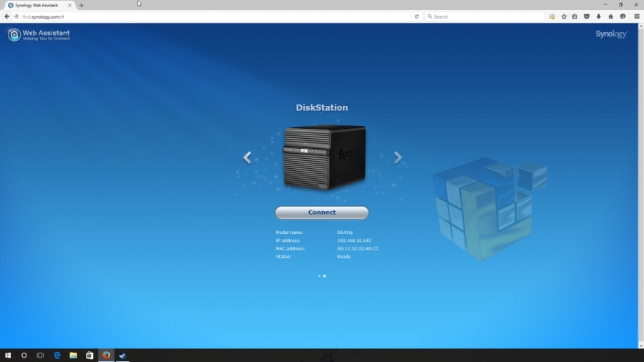This screenshot has width=644, height=362.
Task: Click the Synology brand logo
Action: point(611,34)
